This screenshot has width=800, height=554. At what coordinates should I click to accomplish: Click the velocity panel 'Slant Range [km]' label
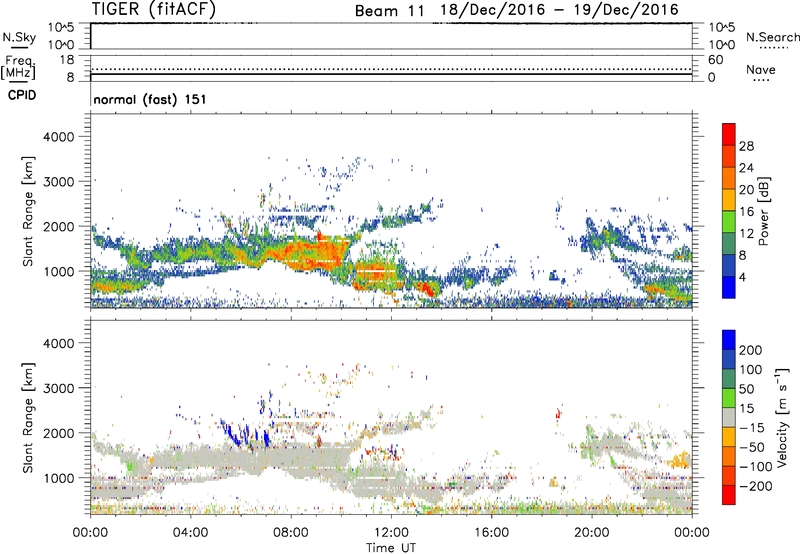(28, 417)
